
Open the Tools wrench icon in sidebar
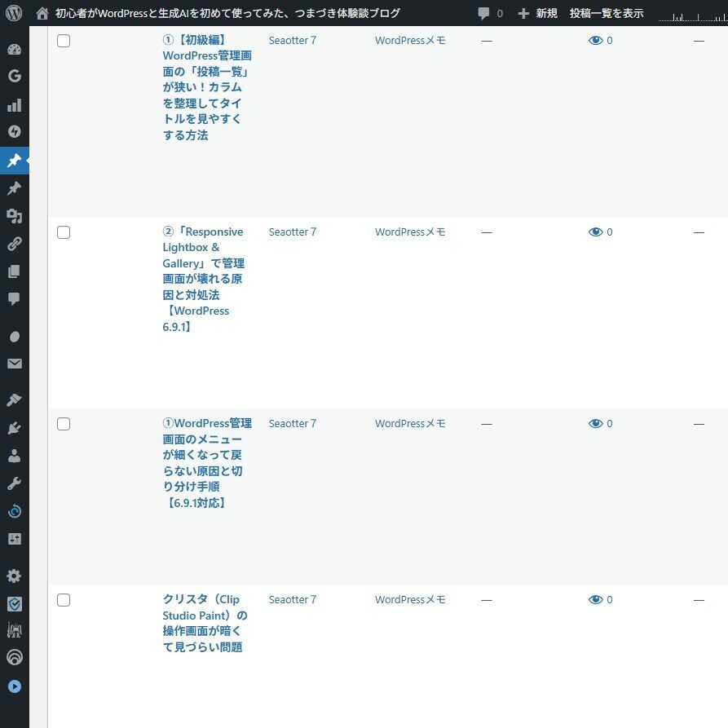click(x=14, y=483)
